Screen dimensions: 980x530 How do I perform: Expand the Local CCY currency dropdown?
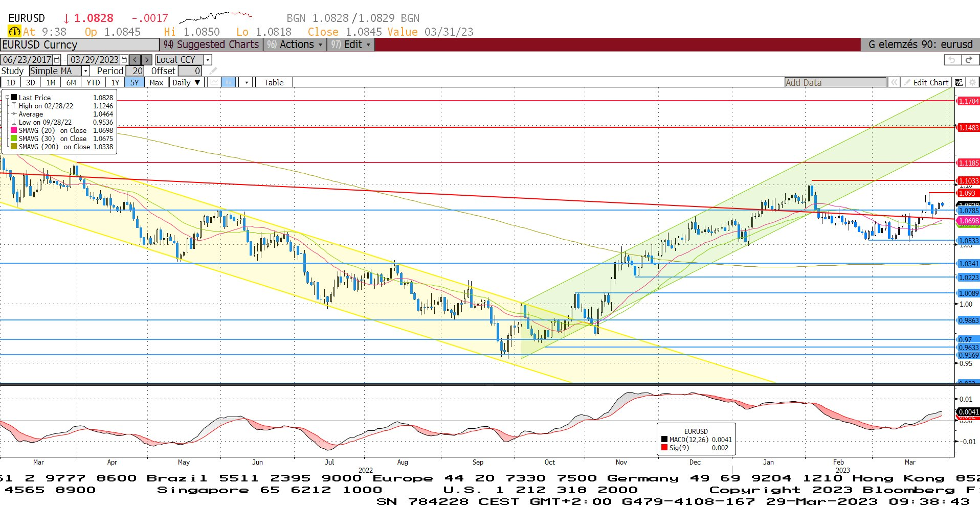208,60
